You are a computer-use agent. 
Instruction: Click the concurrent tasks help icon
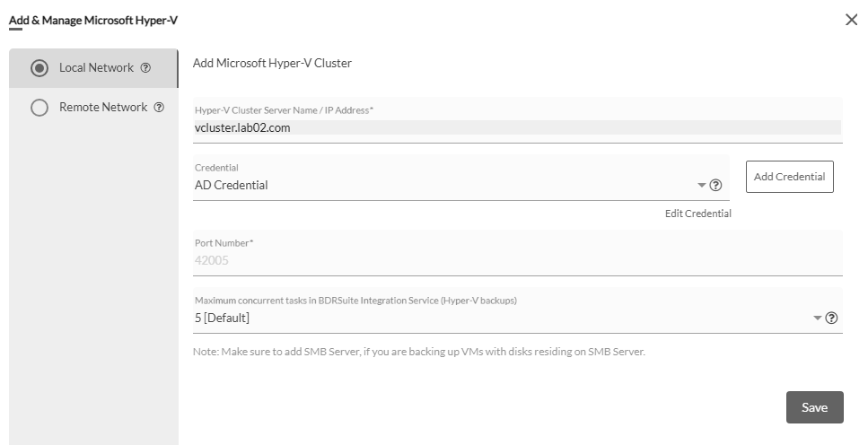point(831,318)
